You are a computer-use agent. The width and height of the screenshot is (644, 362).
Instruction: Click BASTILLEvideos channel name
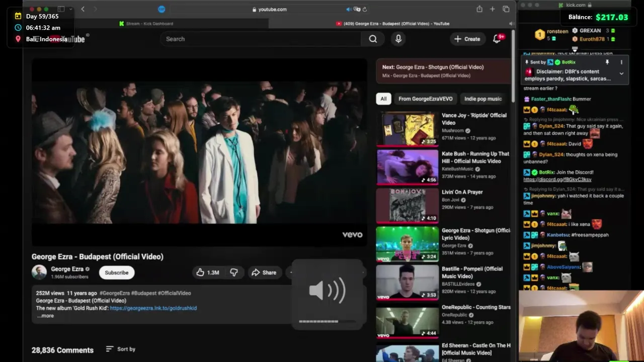click(458, 284)
